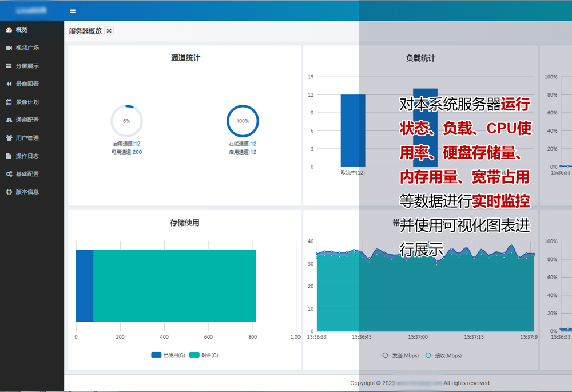Click the camera icon for 视频广场
Viewport: 572px width, 392px height.
(x=9, y=48)
